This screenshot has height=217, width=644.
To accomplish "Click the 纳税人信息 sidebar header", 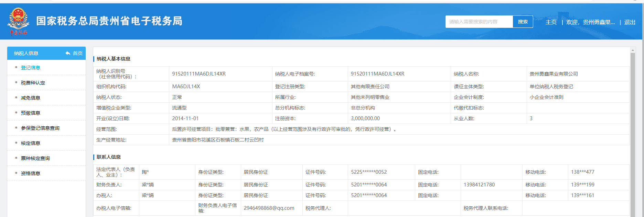I will coord(26,53).
